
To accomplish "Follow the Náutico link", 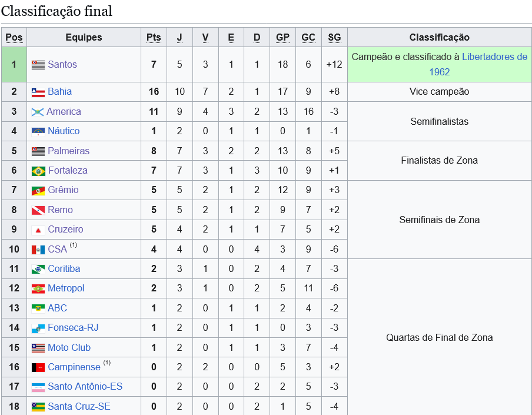I will 64,131.
